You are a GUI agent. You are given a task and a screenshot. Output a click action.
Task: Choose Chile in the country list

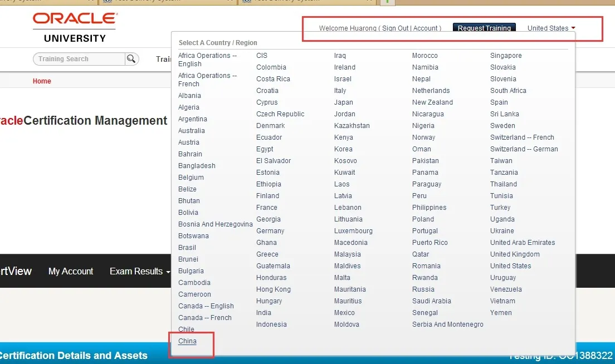click(186, 329)
